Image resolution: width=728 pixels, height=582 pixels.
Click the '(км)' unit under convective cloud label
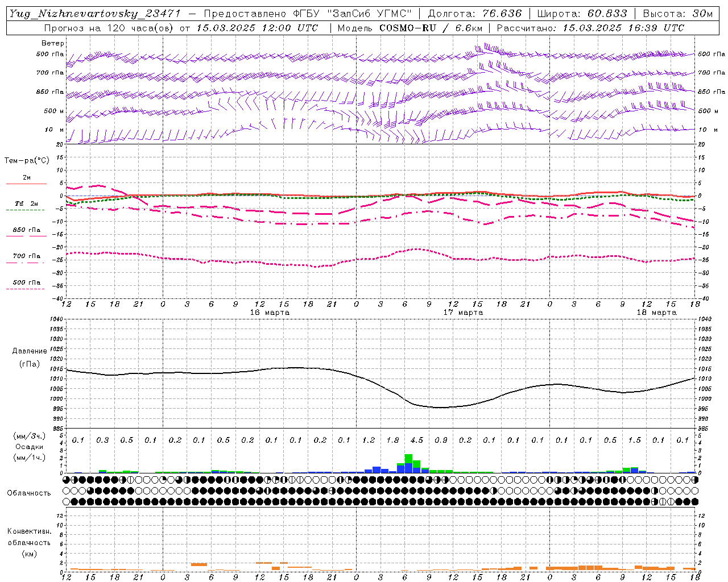[30, 554]
